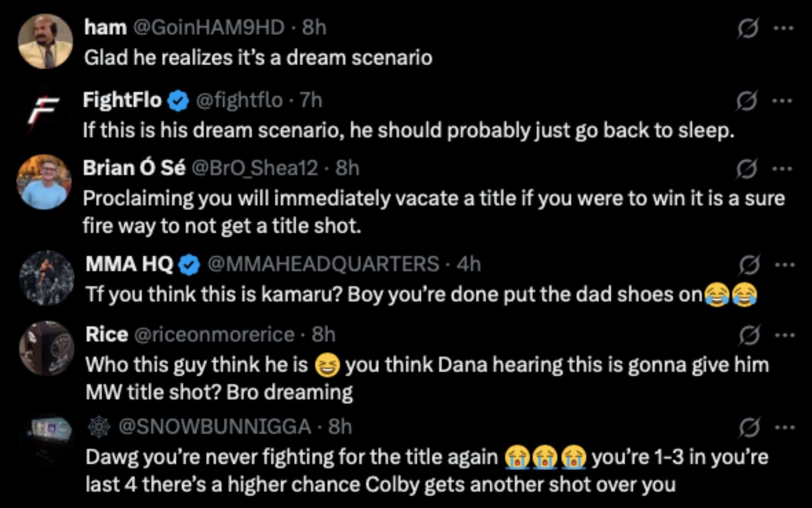Open more options on Brian Ó Sé's tweet

(782, 169)
